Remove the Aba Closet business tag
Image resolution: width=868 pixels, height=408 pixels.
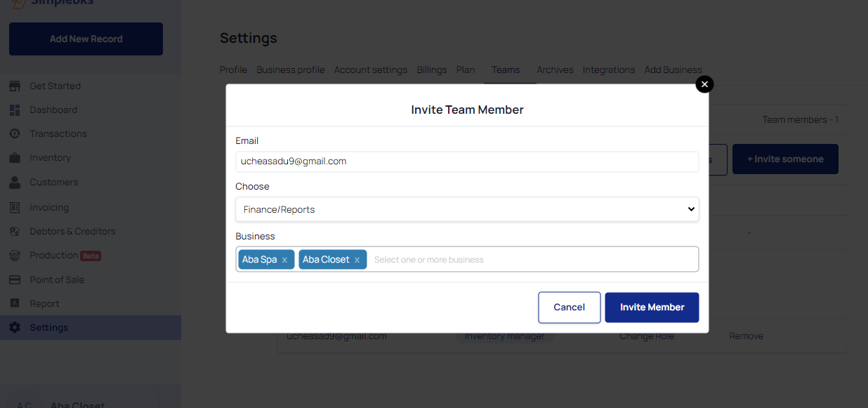[357, 260]
